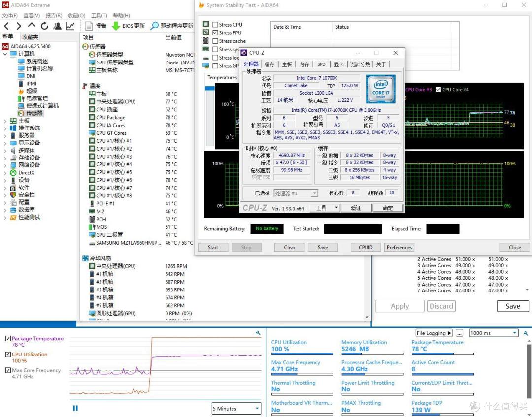Screen dimensions: 532x417
Task: Click 确定 in CPU-Z window
Action: (x=388, y=208)
